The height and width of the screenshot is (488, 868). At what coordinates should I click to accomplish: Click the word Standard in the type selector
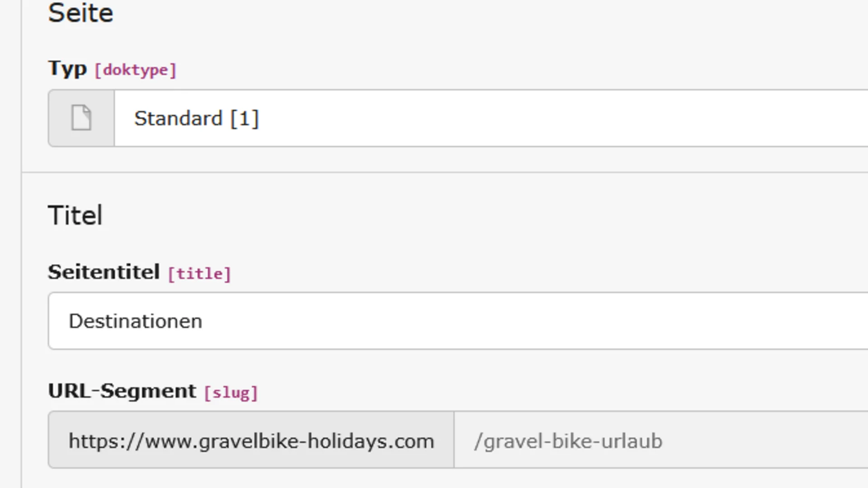click(x=179, y=118)
